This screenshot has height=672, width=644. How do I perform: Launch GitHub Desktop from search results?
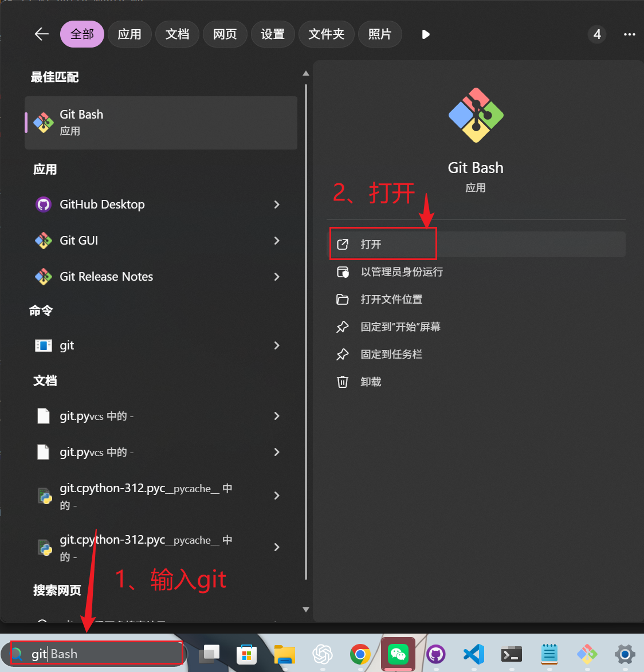pos(101,204)
